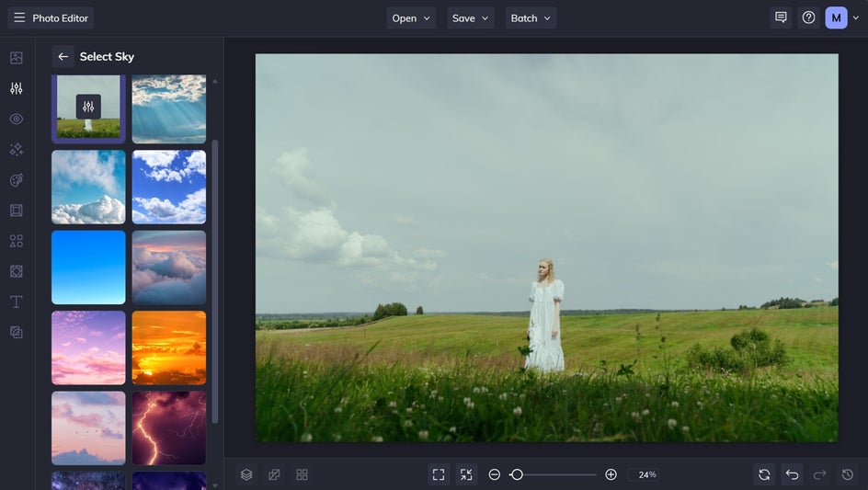
Task: Select the fluffy cumulus cloud sky thumbnail
Action: point(88,188)
